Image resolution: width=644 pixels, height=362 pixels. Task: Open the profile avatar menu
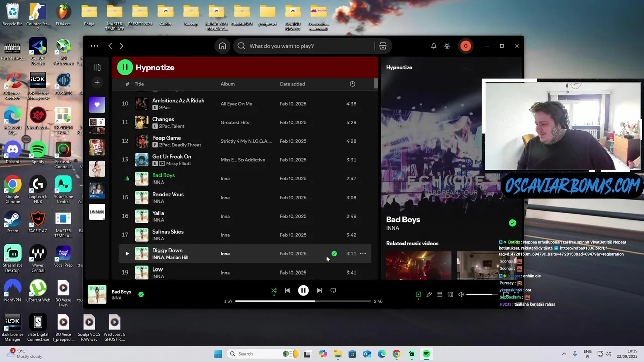[466, 46]
